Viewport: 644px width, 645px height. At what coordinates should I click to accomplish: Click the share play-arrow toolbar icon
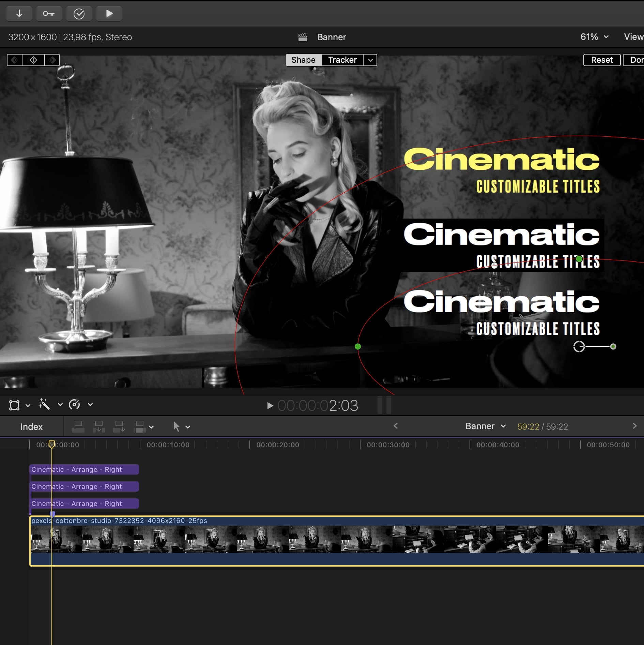click(109, 14)
